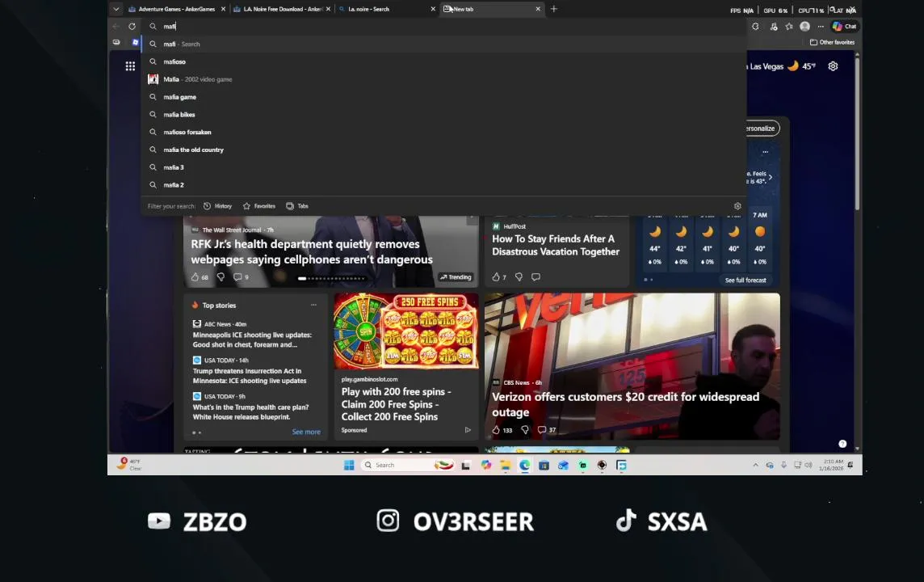Click See full forecast link
924x582 pixels.
pyautogui.click(x=745, y=280)
